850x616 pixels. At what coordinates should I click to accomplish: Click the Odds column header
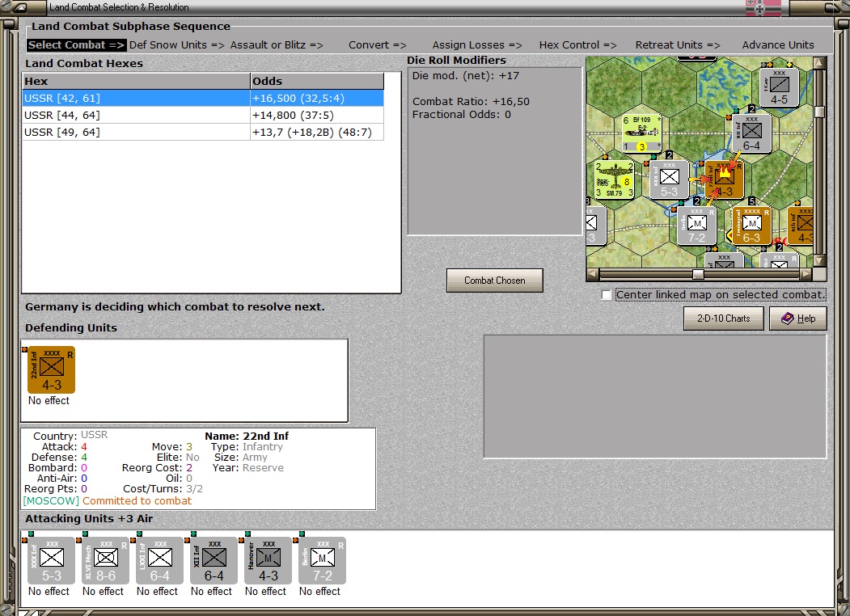point(317,82)
